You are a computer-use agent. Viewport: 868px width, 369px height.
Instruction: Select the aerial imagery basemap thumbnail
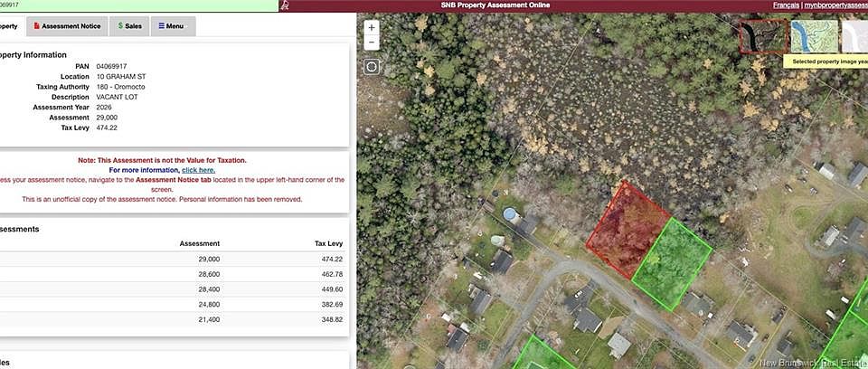(x=764, y=36)
